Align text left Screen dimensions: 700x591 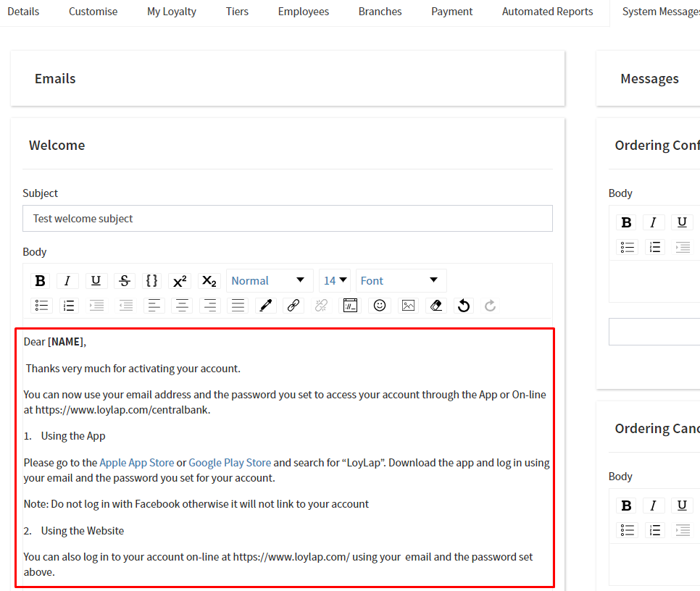[154, 306]
